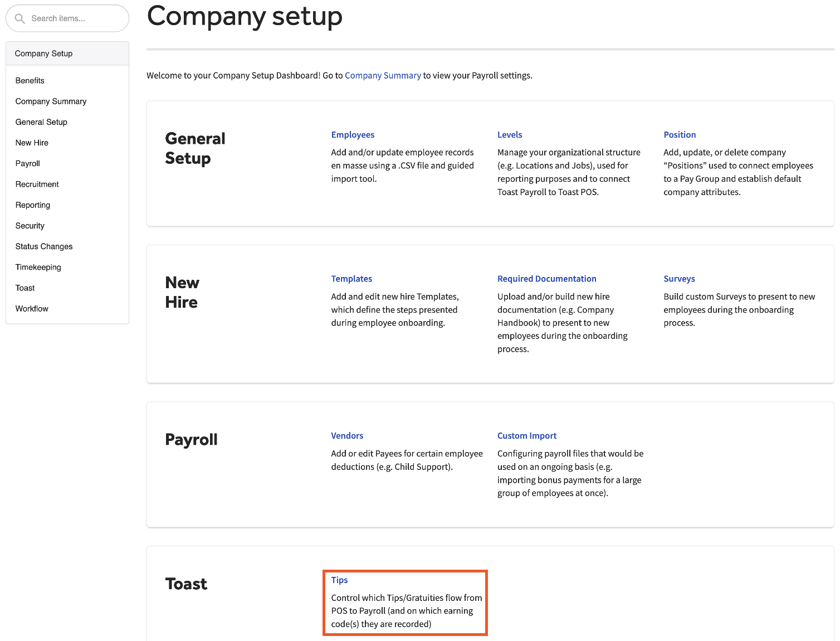
Task: Open Position settings
Action: click(680, 134)
